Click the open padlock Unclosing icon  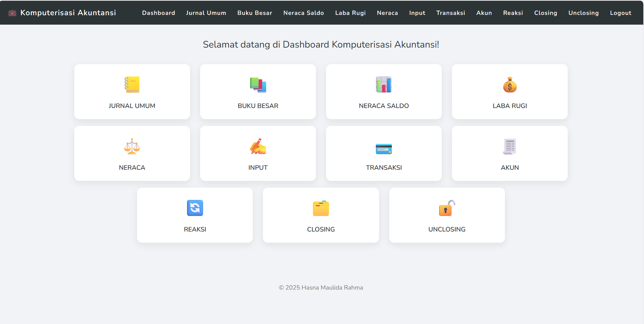pos(447,208)
